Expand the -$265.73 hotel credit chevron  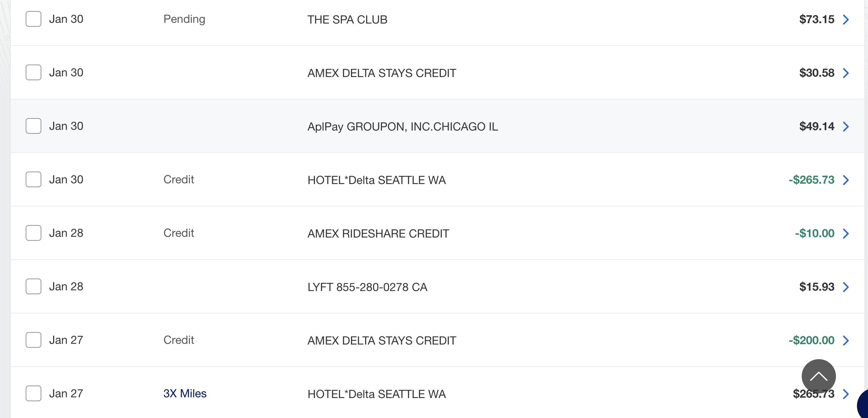pyautogui.click(x=846, y=180)
